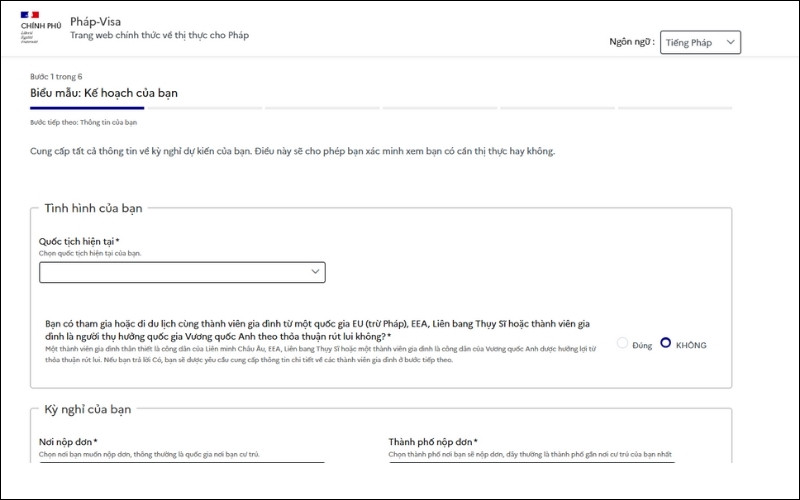
Task: Click the 'Pháp-Visa' site title
Action: pos(97,21)
